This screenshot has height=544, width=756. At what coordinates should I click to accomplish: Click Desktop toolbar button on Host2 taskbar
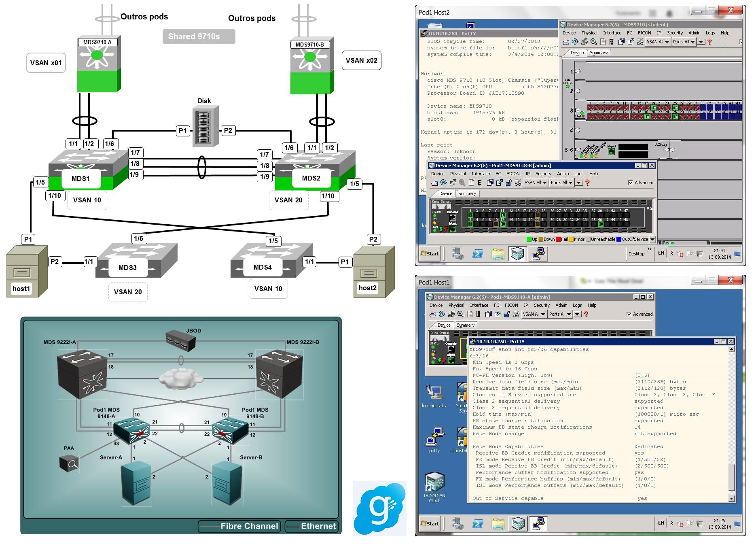(636, 254)
